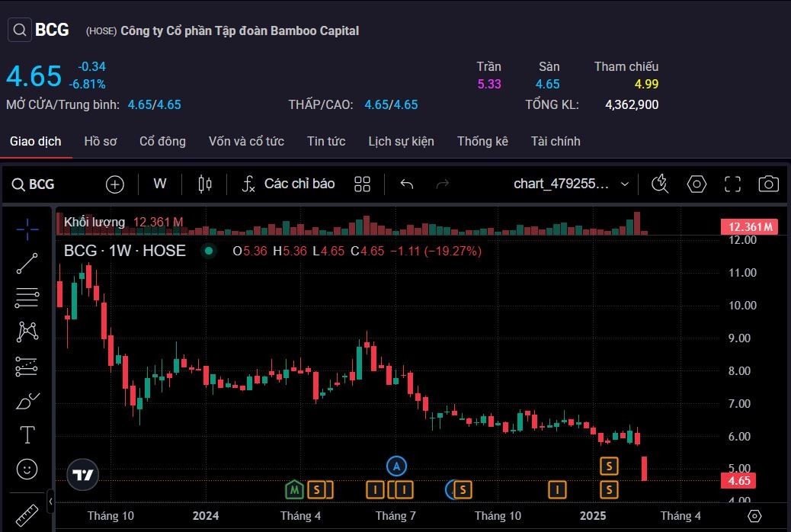Screen dimensions: 791x532
Task: Click Tháng 7 time axis label
Action: point(395,516)
